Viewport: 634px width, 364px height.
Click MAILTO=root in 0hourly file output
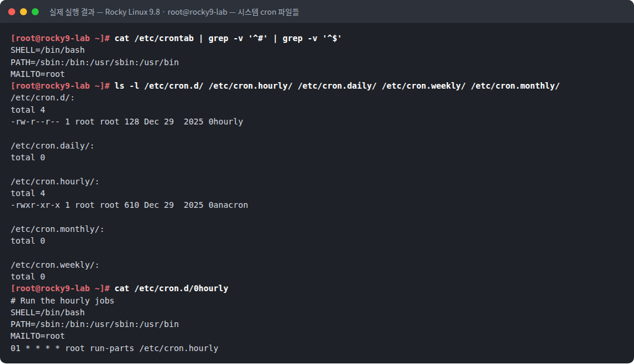click(x=38, y=336)
